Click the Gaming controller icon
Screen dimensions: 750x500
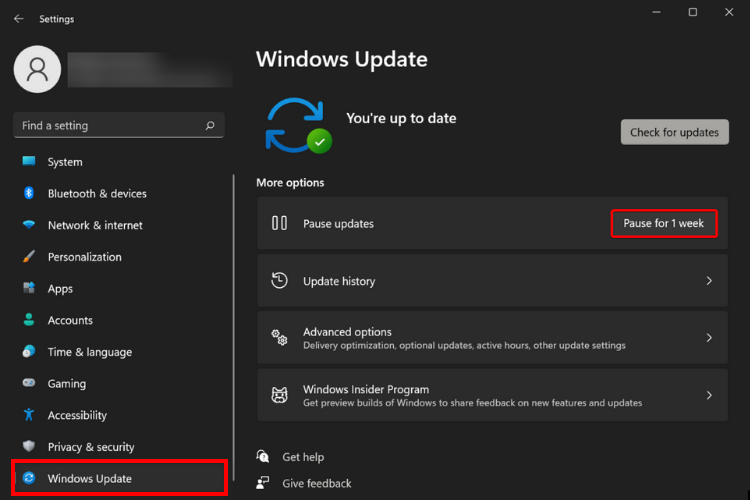pos(29,383)
